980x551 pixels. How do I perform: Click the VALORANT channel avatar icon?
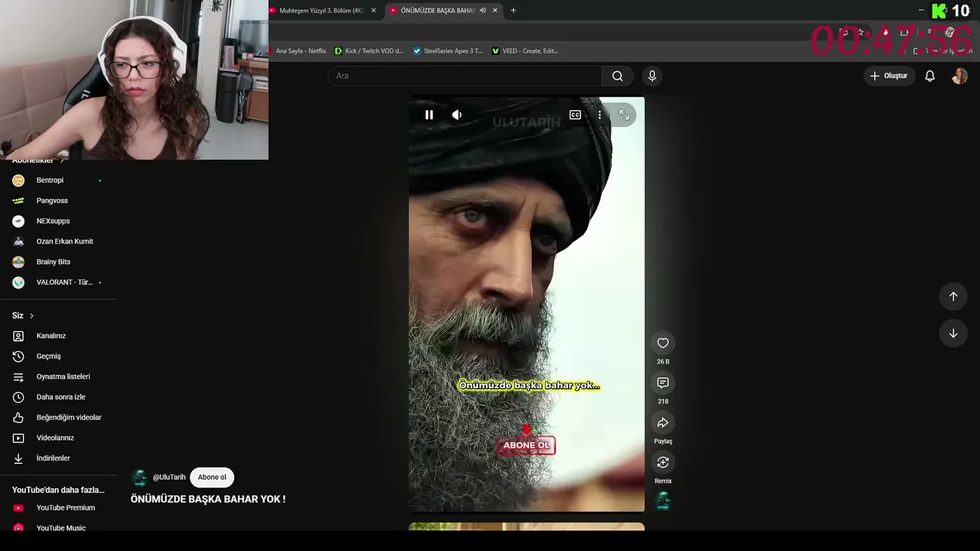coord(18,282)
